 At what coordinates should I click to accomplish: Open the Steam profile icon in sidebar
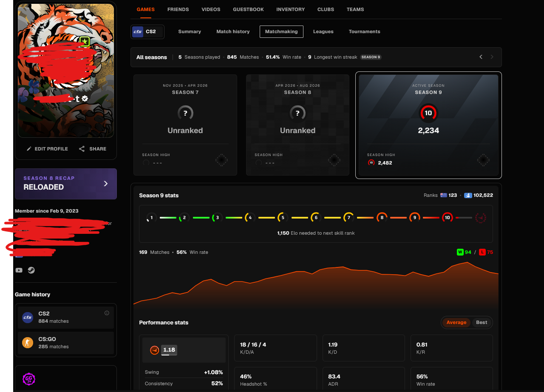click(x=31, y=270)
